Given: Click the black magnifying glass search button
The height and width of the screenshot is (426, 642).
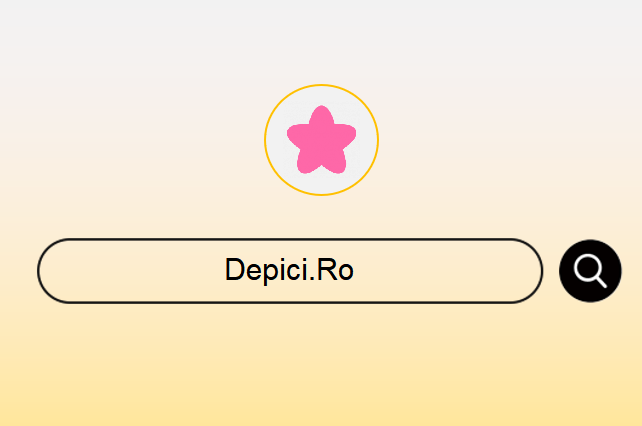Looking at the screenshot, I should point(590,271).
